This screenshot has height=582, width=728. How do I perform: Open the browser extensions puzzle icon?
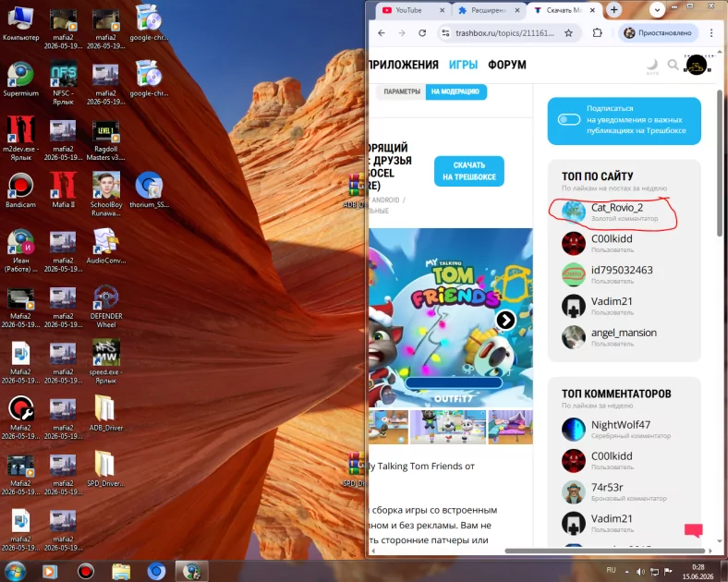(x=598, y=33)
